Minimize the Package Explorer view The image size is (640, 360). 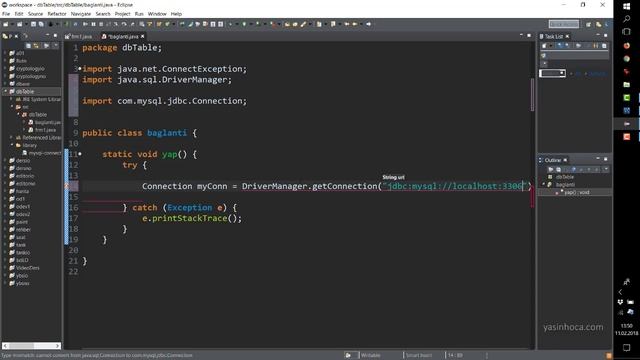click(47, 36)
